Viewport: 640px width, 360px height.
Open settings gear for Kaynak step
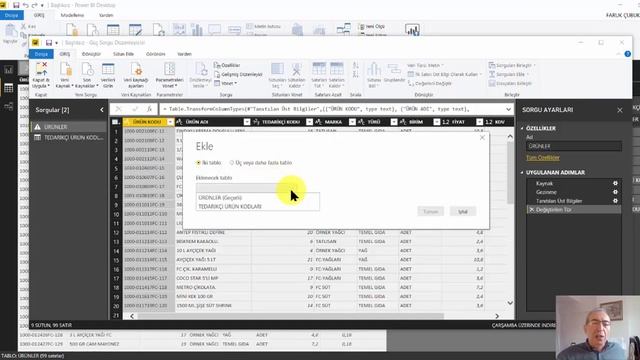click(x=615, y=183)
